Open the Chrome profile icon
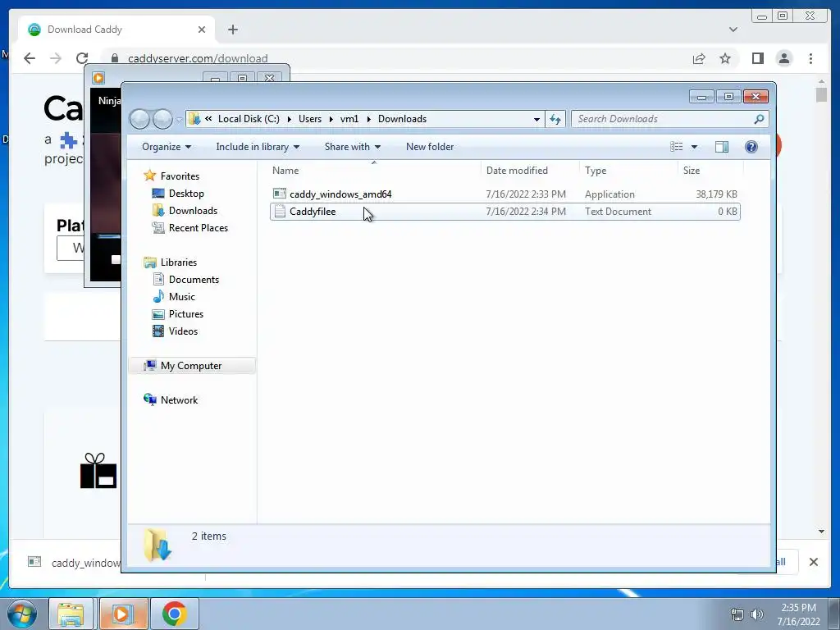 tap(783, 58)
